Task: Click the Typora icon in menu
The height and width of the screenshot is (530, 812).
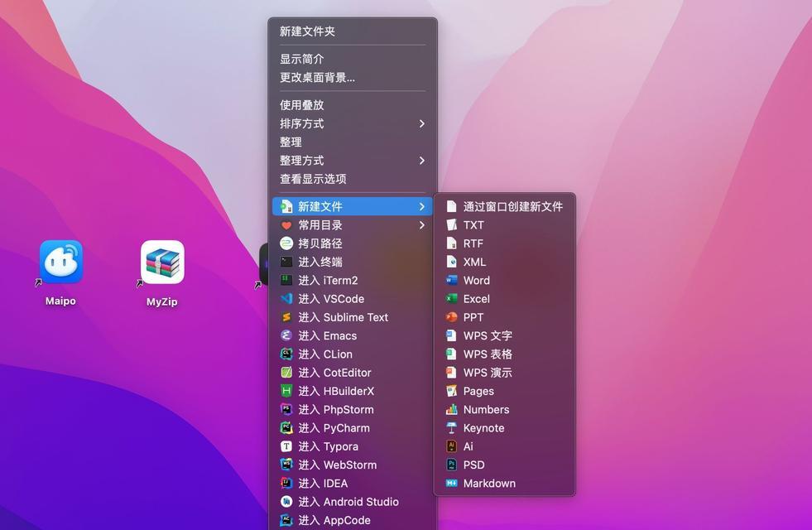Action: tap(286, 446)
